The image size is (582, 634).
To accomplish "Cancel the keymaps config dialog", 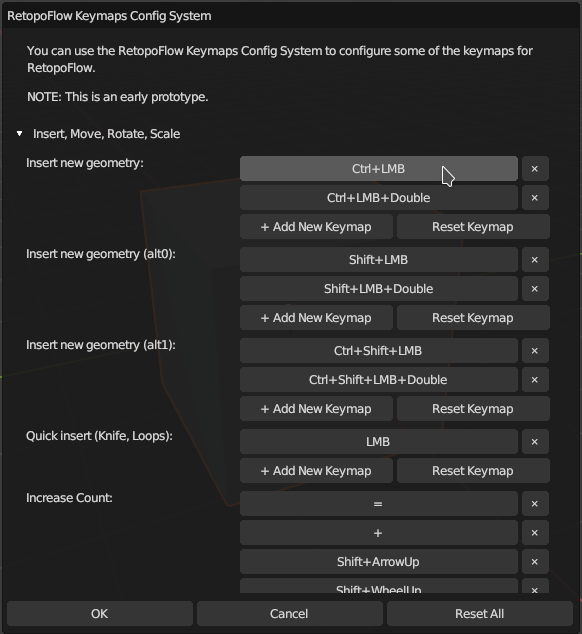I will (289, 614).
